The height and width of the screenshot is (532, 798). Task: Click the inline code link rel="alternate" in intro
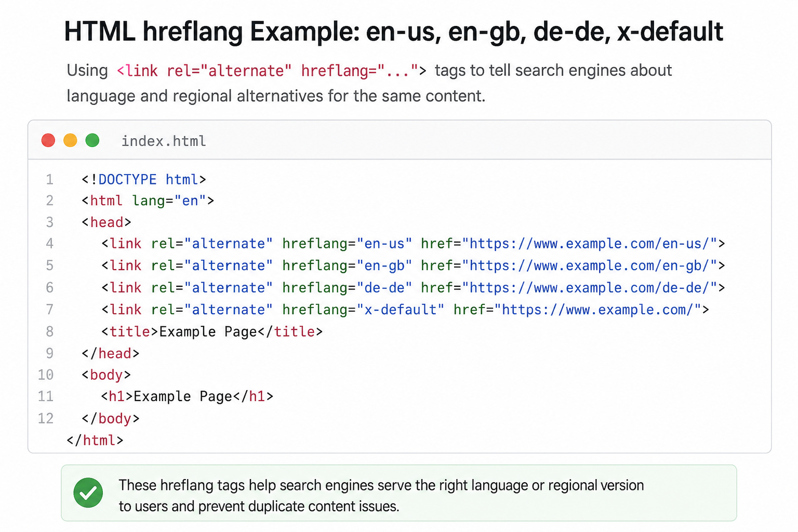click(271, 71)
